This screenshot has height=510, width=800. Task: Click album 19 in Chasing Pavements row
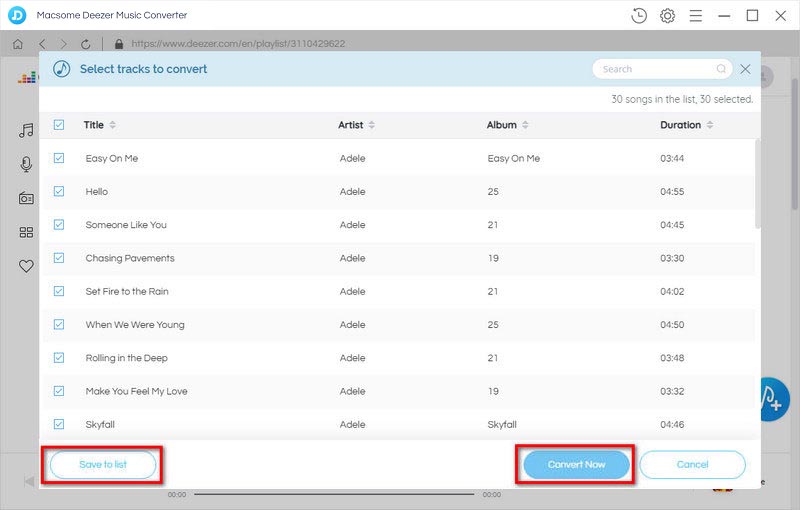click(x=493, y=258)
